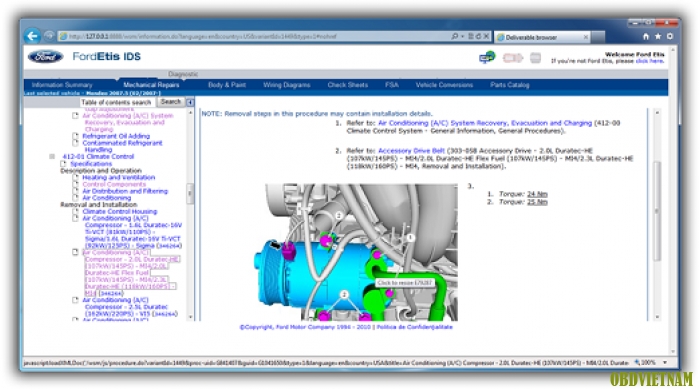Collapse the table of contents panel arrow
The image size is (700, 390).
point(190,102)
